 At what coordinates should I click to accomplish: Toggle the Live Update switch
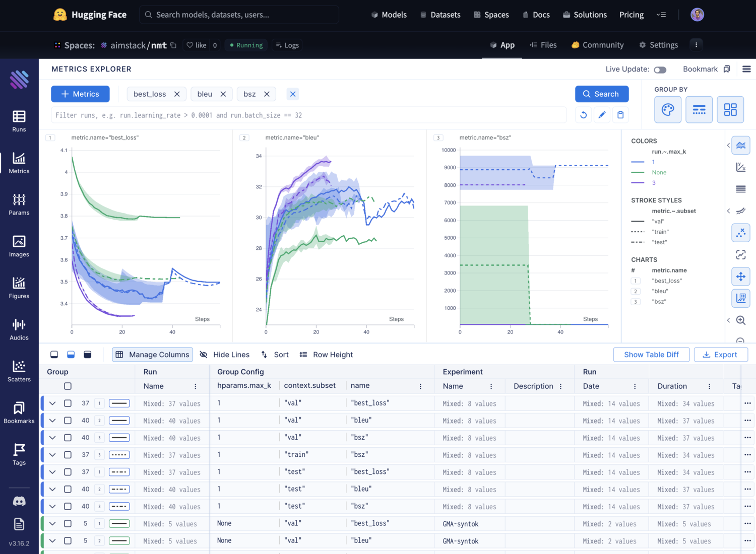tap(660, 70)
